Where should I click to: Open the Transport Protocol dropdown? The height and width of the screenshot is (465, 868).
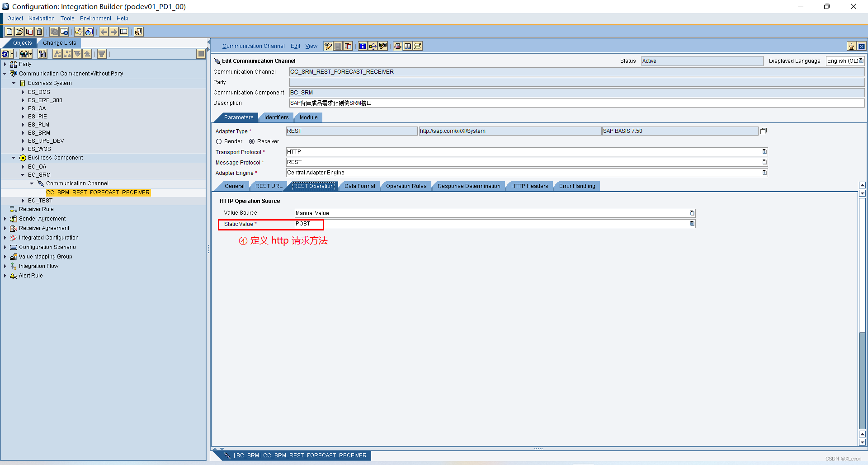pos(764,152)
